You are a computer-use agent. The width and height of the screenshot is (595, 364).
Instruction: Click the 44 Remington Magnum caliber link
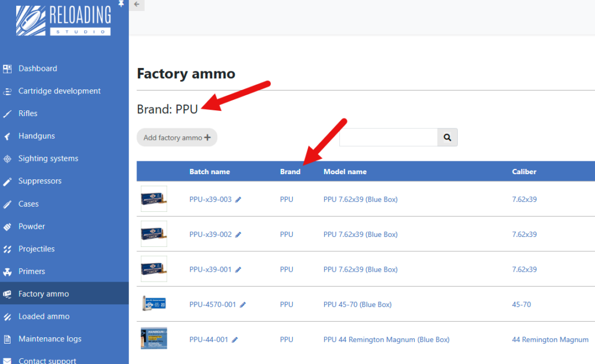click(550, 340)
